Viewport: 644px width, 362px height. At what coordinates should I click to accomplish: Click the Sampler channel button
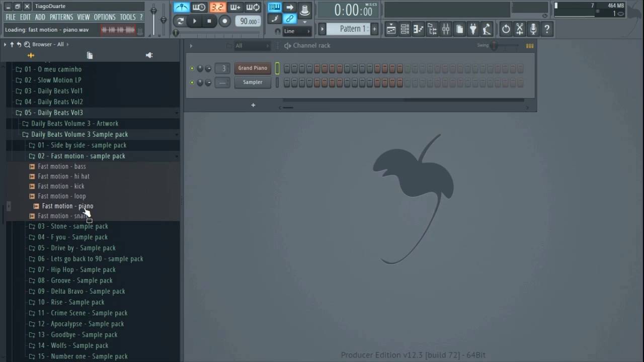point(253,82)
